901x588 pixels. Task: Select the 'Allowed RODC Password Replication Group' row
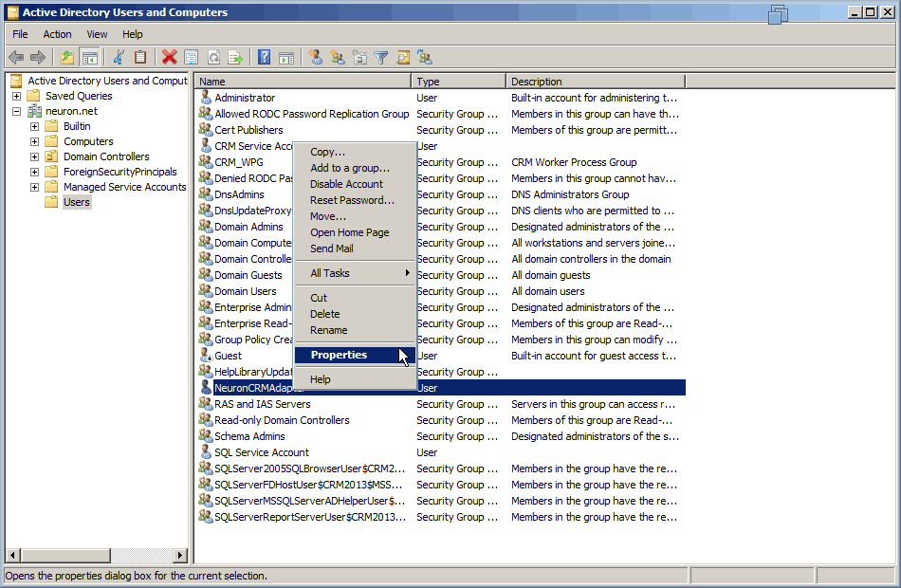(441, 114)
